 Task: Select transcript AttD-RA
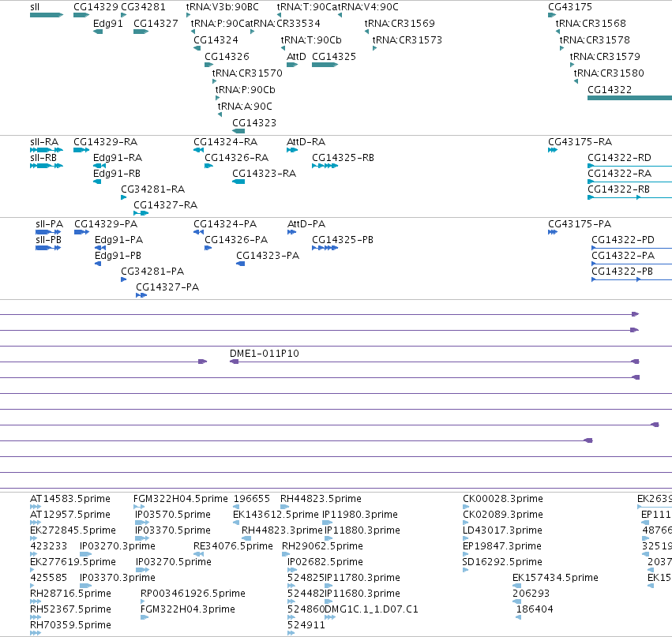pos(292,150)
